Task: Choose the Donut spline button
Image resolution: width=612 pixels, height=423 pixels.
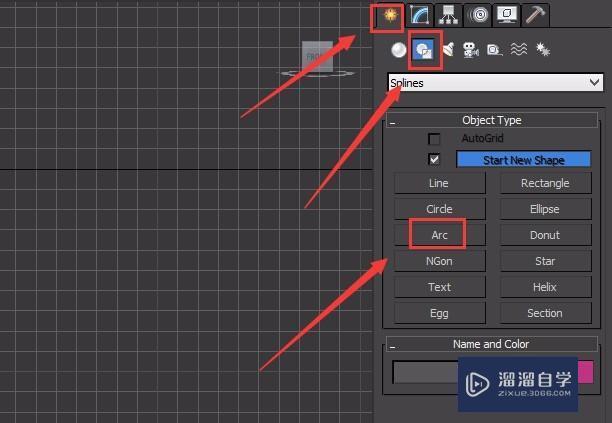Action: (x=546, y=235)
